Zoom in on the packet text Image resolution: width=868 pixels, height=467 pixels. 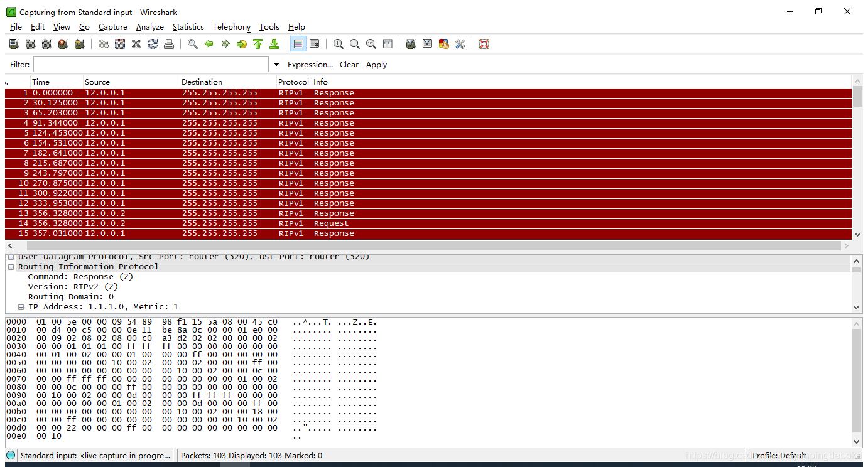(339, 44)
